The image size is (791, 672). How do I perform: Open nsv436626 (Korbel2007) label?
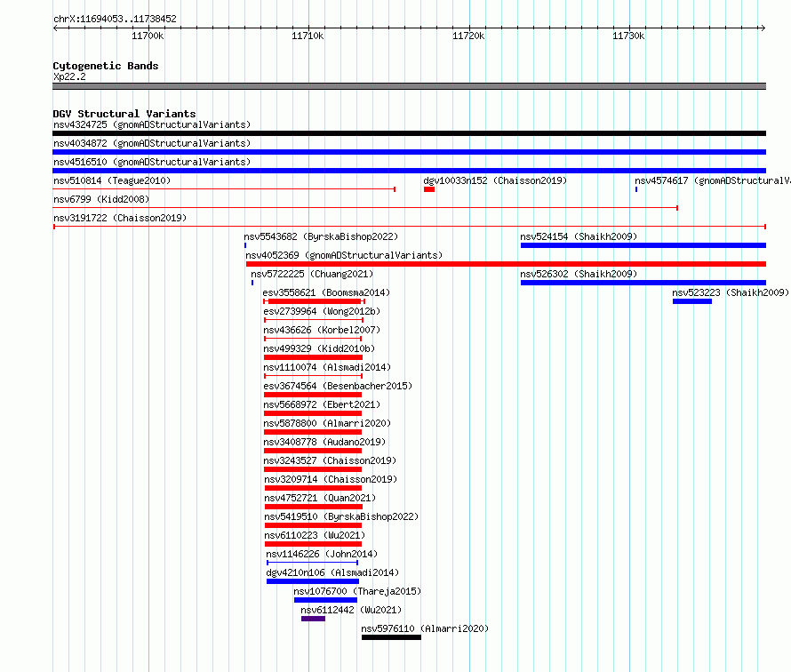(x=322, y=330)
